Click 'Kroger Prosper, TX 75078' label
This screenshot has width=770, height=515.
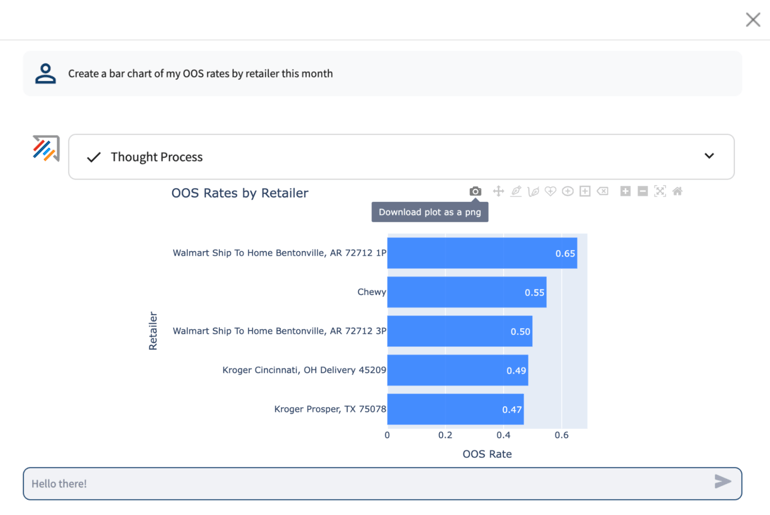(x=330, y=409)
